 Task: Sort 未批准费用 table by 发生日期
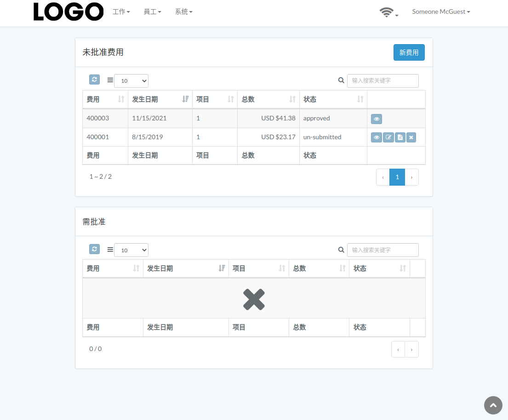[160, 99]
